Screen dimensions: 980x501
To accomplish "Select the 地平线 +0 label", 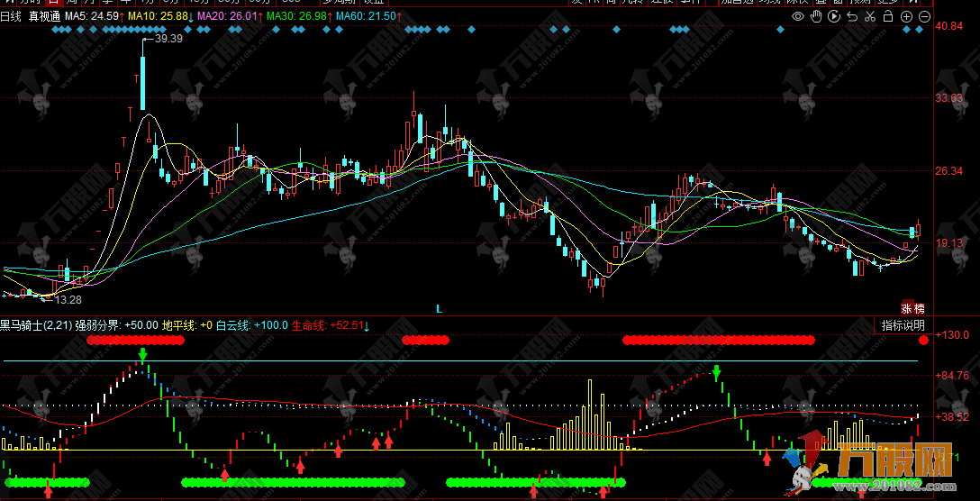I will tap(186, 325).
